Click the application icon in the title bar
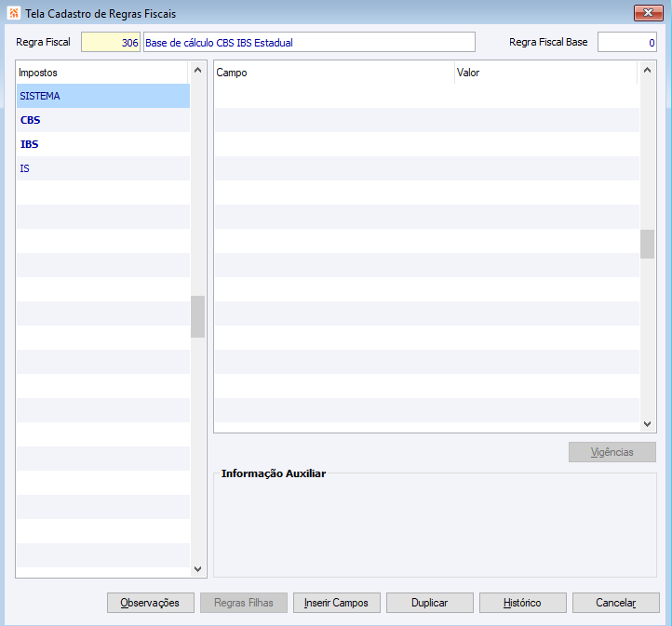 13,13
